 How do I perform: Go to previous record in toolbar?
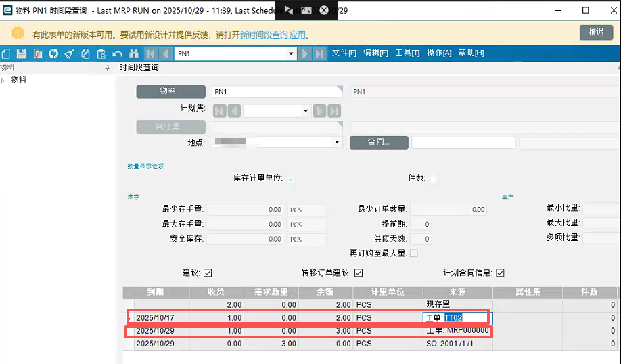(166, 53)
